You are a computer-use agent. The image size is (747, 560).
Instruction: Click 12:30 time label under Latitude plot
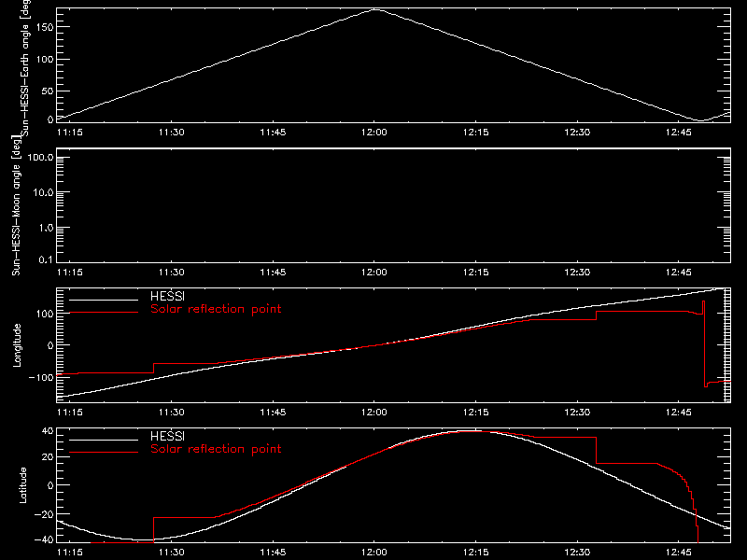point(577,552)
